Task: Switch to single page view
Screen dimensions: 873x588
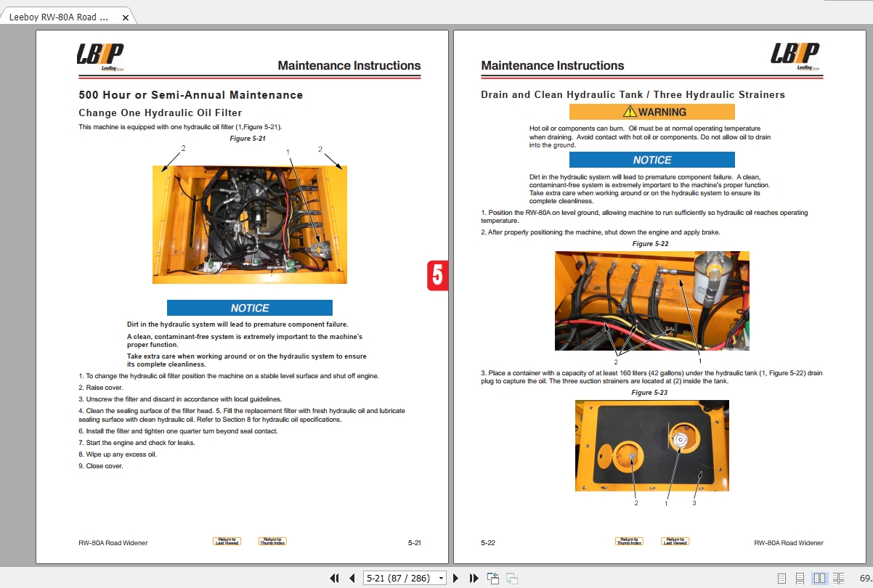Action: (781, 579)
